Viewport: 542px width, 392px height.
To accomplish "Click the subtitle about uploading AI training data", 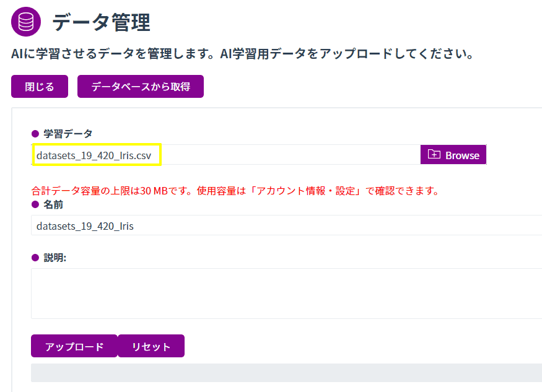I will [x=242, y=54].
